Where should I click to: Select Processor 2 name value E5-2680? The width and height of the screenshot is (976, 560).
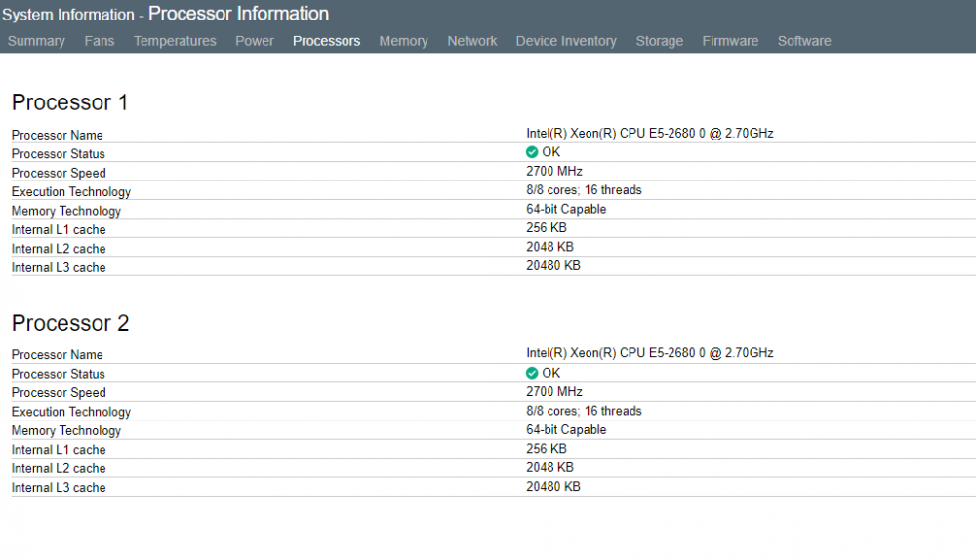tap(650, 353)
